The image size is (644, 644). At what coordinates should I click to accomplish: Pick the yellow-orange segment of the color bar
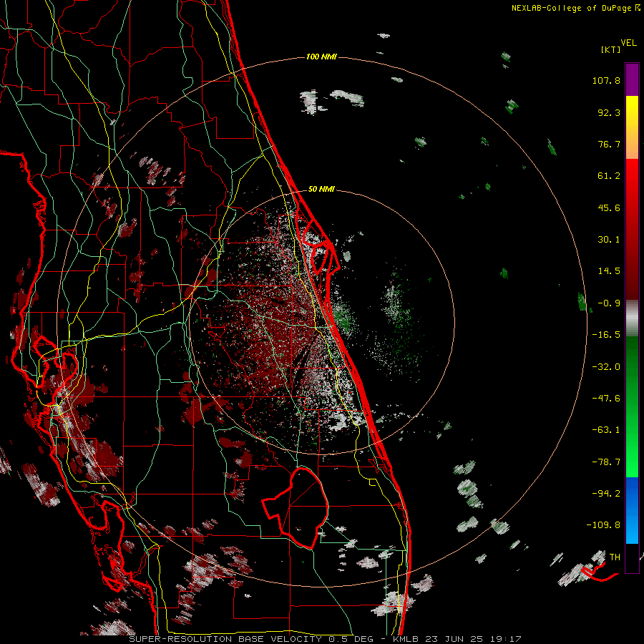[x=632, y=127]
